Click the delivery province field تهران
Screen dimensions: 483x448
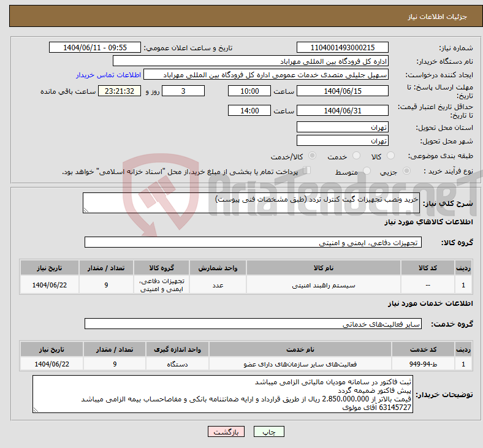click(342, 127)
